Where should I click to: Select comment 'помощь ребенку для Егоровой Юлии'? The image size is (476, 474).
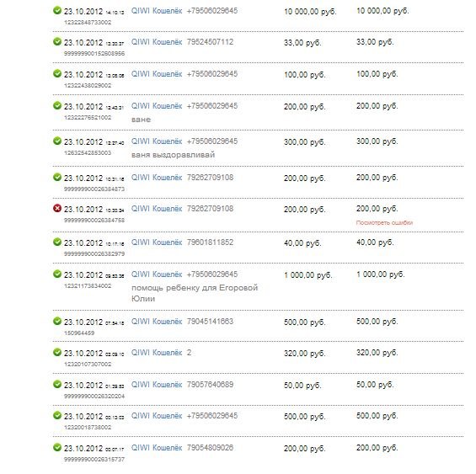click(195, 293)
